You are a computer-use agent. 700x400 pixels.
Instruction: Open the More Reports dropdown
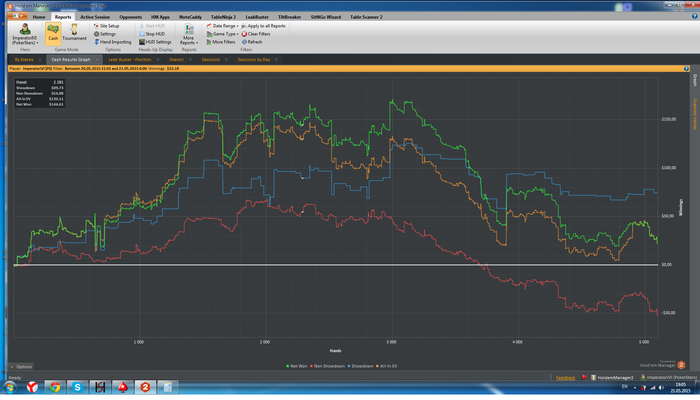pyautogui.click(x=188, y=38)
